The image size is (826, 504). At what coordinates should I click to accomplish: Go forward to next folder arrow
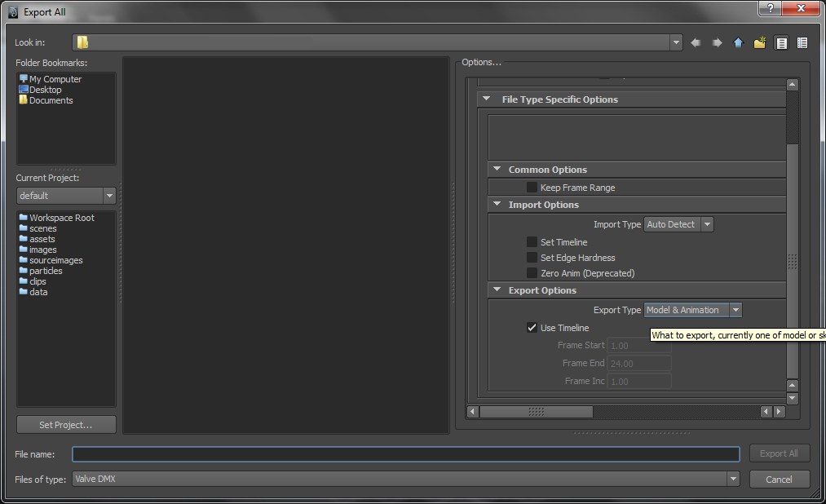click(717, 42)
